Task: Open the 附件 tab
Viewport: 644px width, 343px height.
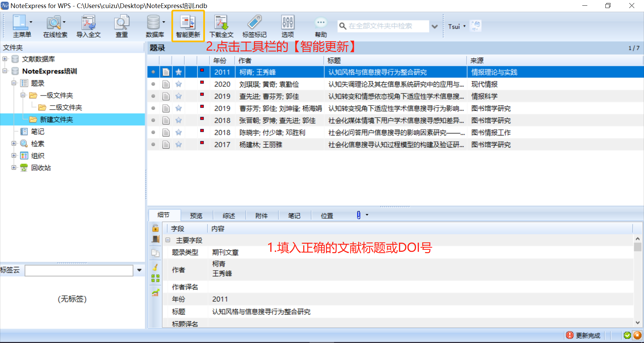Action: click(262, 215)
